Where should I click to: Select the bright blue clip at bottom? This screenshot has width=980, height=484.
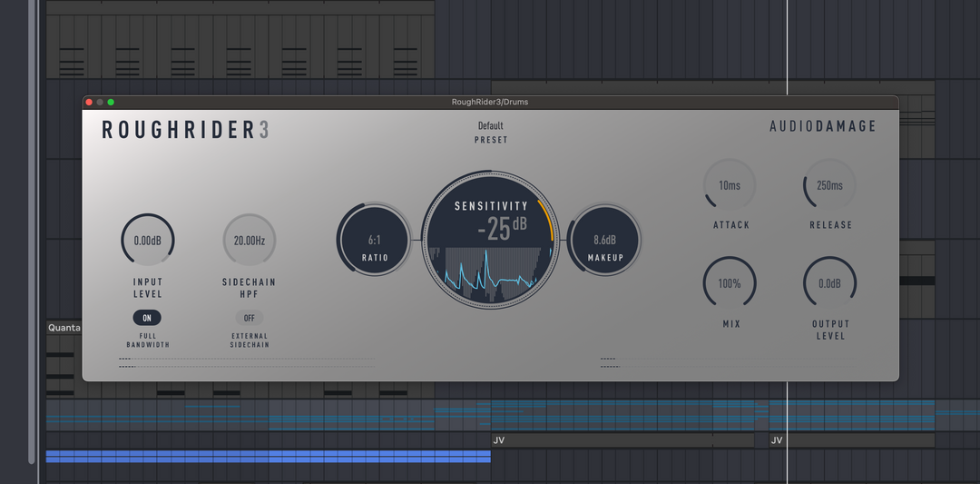[268, 456]
